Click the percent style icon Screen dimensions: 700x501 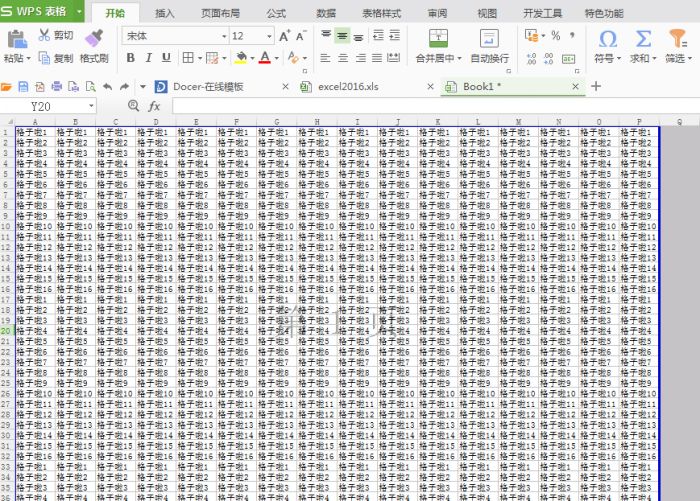pyautogui.click(x=555, y=35)
